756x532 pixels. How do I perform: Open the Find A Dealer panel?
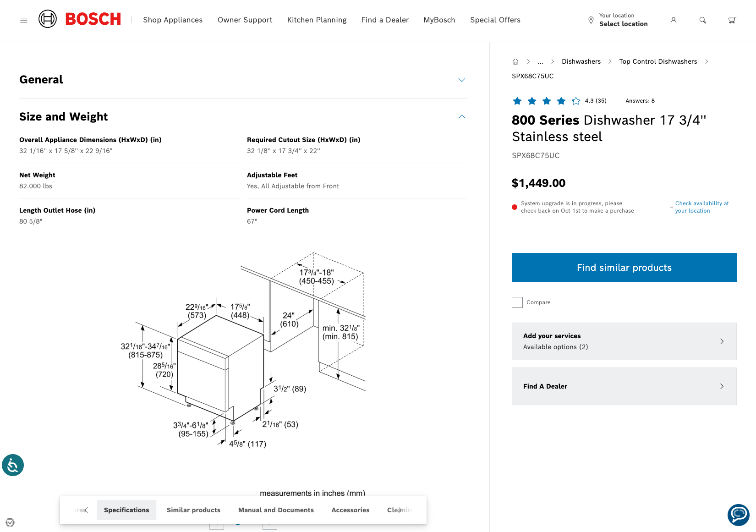[624, 386]
